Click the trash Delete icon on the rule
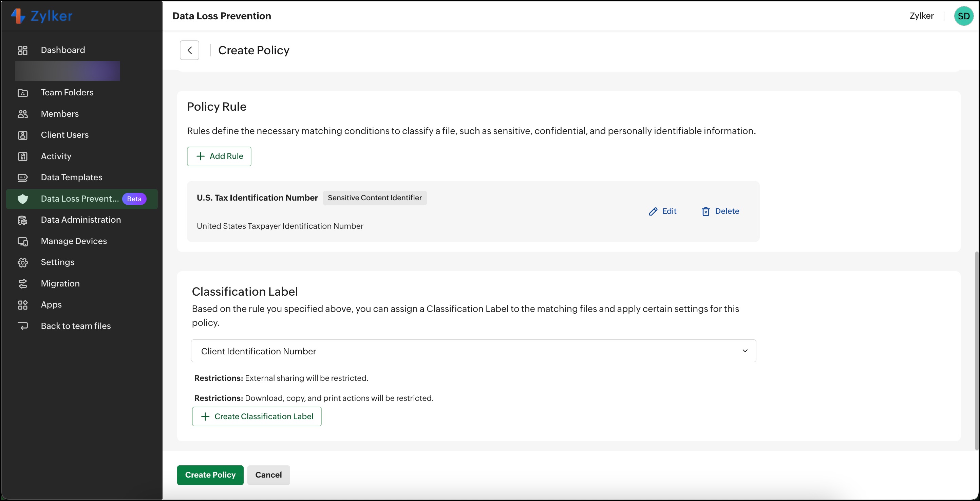The image size is (980, 501). point(705,211)
